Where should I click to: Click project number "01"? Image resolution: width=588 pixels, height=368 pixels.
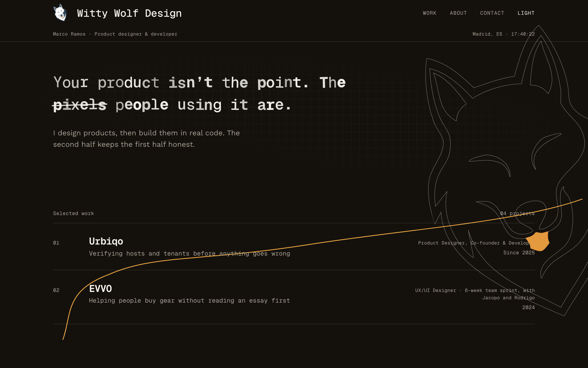(x=56, y=243)
